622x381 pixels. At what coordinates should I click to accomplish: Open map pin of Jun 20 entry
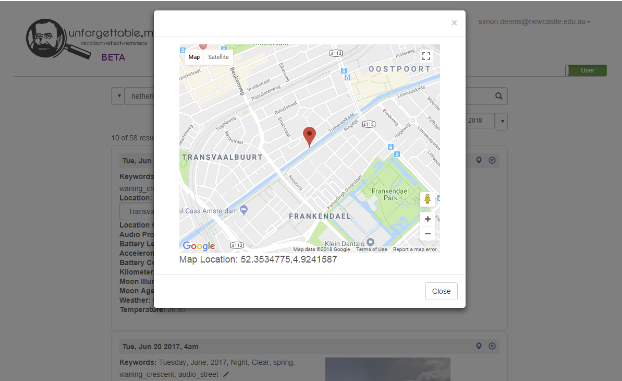(x=479, y=346)
